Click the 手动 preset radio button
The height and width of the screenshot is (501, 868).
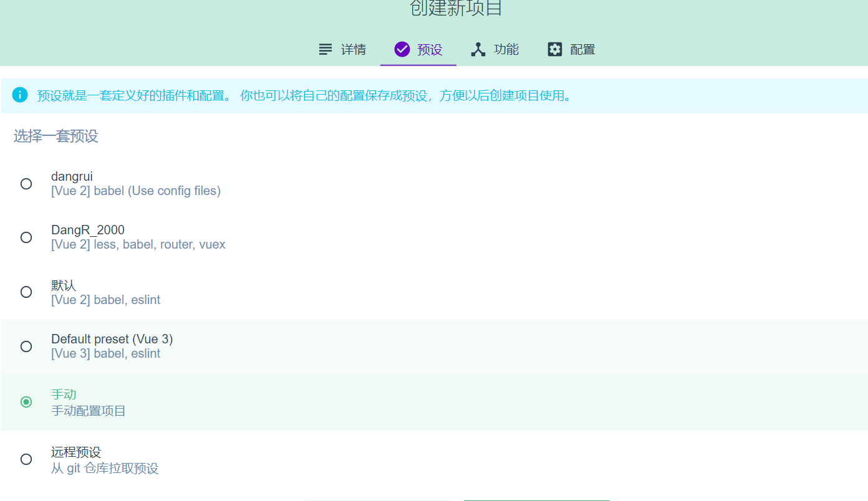(26, 402)
